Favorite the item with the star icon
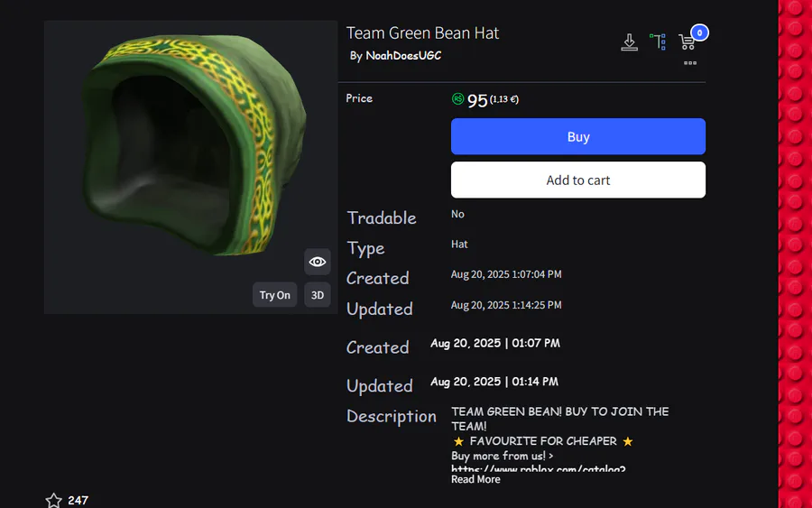The height and width of the screenshot is (508, 812). click(53, 500)
